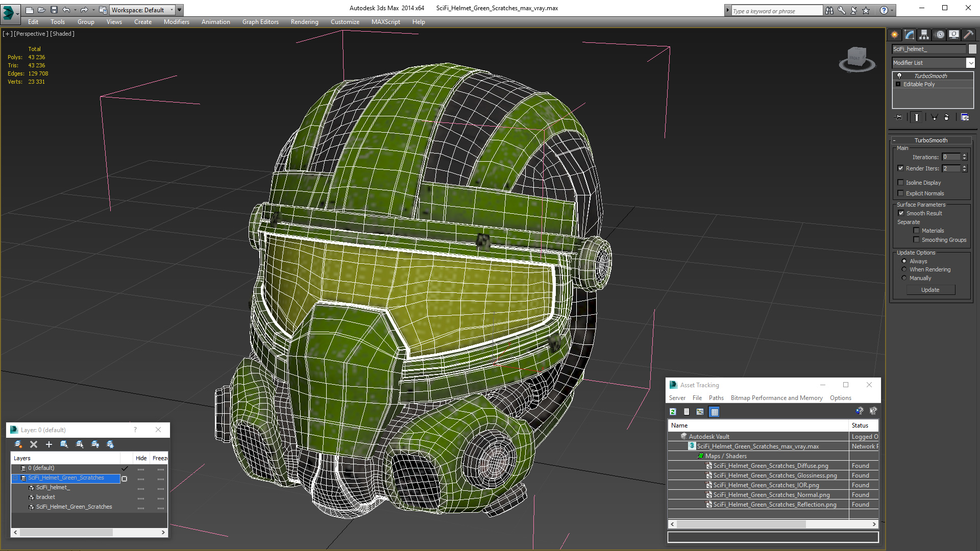Select Always update option
Screen dimensions: 980x551
(x=904, y=261)
